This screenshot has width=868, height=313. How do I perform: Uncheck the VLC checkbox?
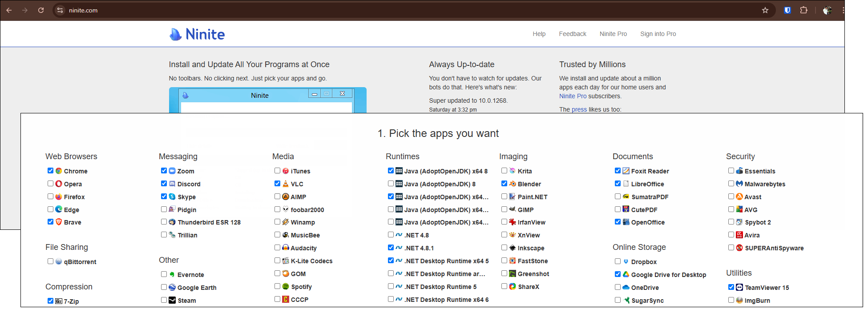coord(277,184)
